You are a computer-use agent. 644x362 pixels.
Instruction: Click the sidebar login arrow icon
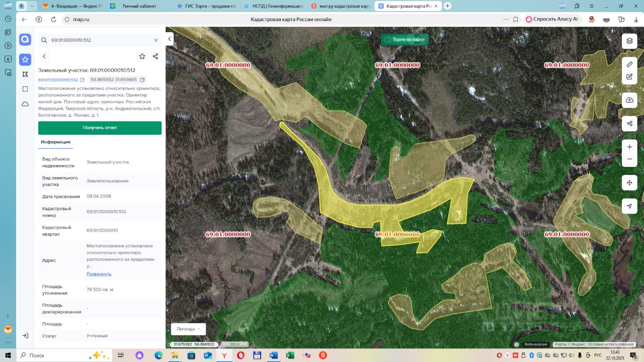click(x=25, y=335)
